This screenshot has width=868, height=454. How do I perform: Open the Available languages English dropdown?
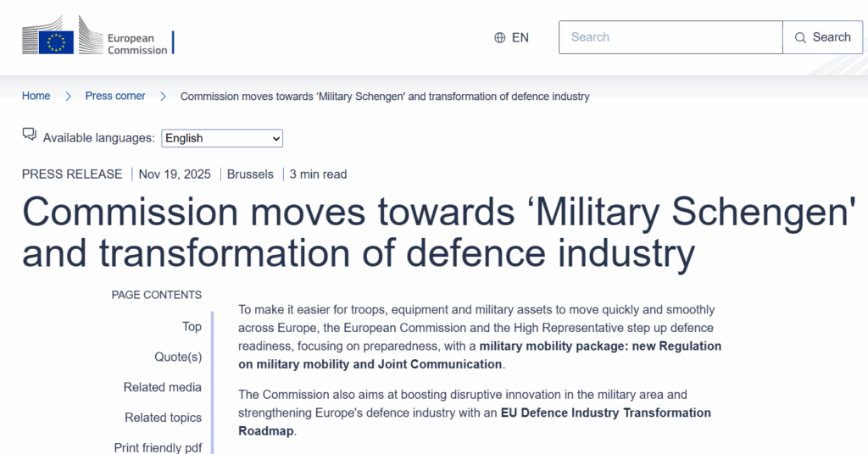click(x=222, y=138)
